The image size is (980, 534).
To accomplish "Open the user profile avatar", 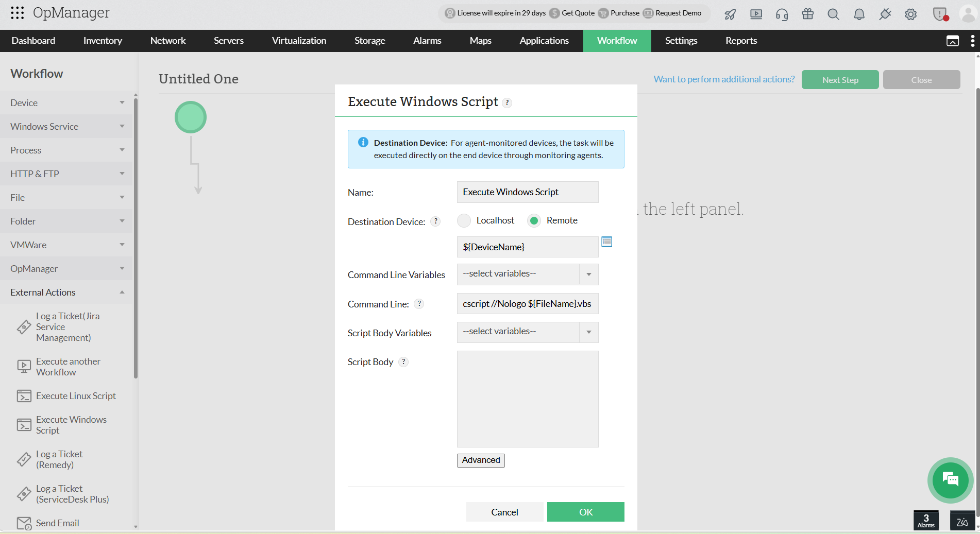I will [969, 14].
